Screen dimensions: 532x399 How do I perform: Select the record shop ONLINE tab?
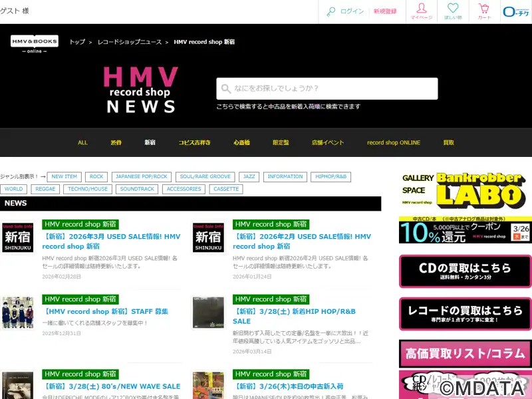pyautogui.click(x=394, y=142)
